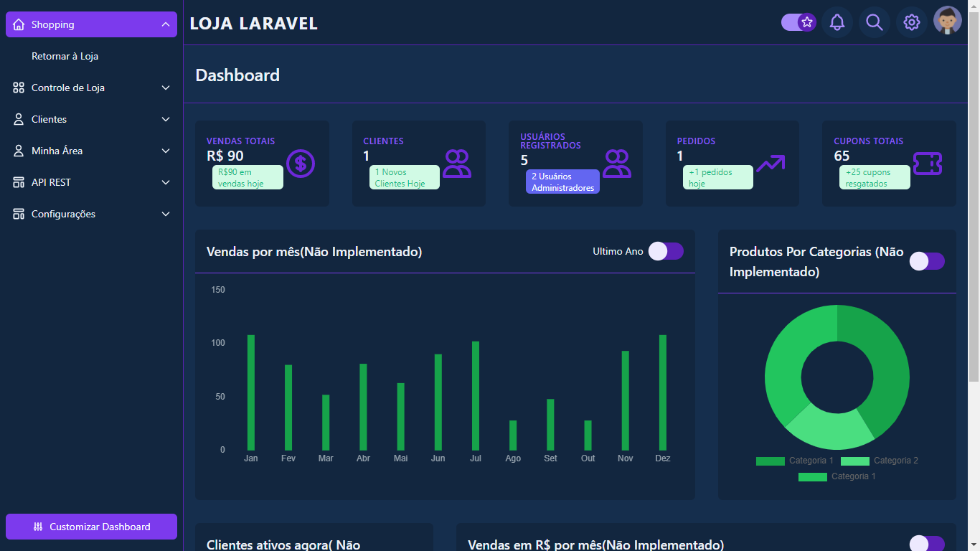Image resolution: width=980 pixels, height=551 pixels.
Task: Click the Shopping home icon in sidebar
Action: (x=19, y=24)
